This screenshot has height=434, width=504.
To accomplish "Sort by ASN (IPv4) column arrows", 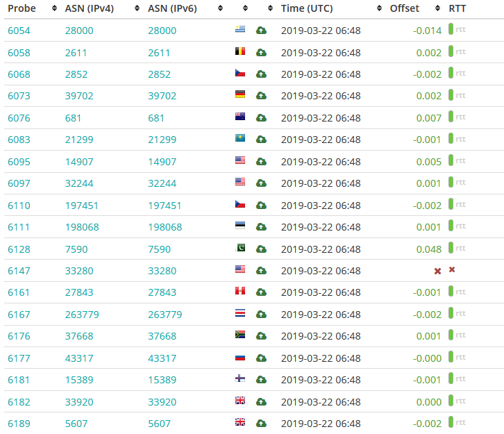I will [137, 8].
